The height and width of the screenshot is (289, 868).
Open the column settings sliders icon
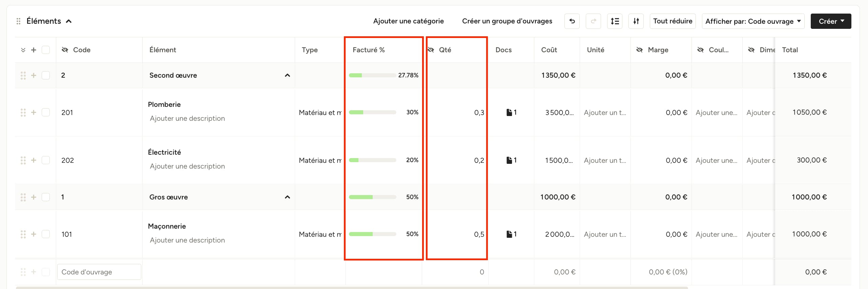636,21
